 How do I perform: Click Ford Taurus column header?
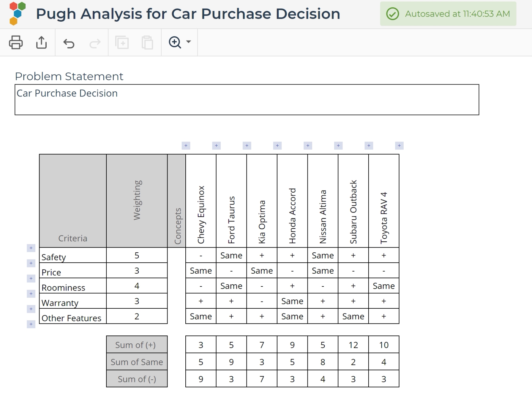point(231,201)
